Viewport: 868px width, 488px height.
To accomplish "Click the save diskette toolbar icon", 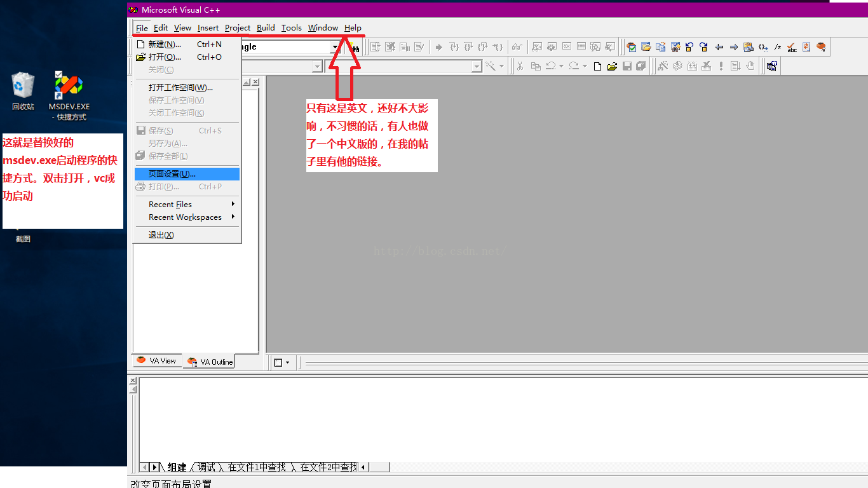I will pyautogui.click(x=627, y=66).
